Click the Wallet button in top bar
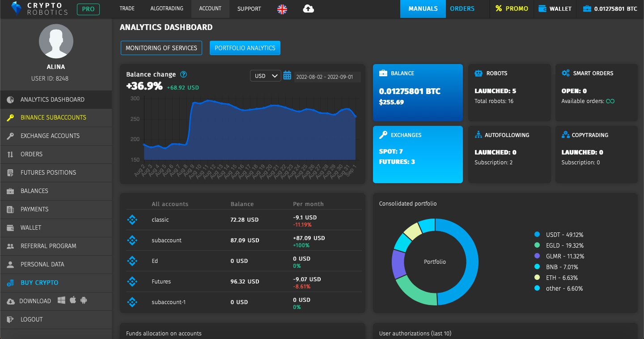 (x=555, y=9)
